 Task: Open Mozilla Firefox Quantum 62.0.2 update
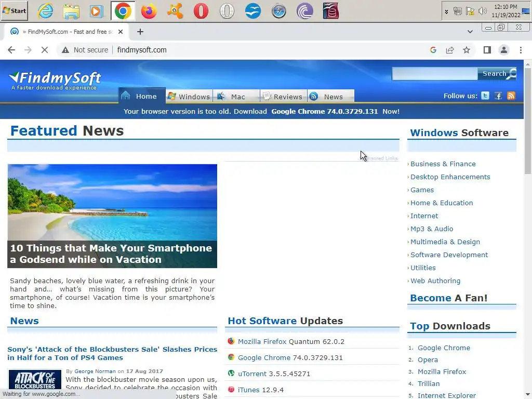tap(291, 341)
